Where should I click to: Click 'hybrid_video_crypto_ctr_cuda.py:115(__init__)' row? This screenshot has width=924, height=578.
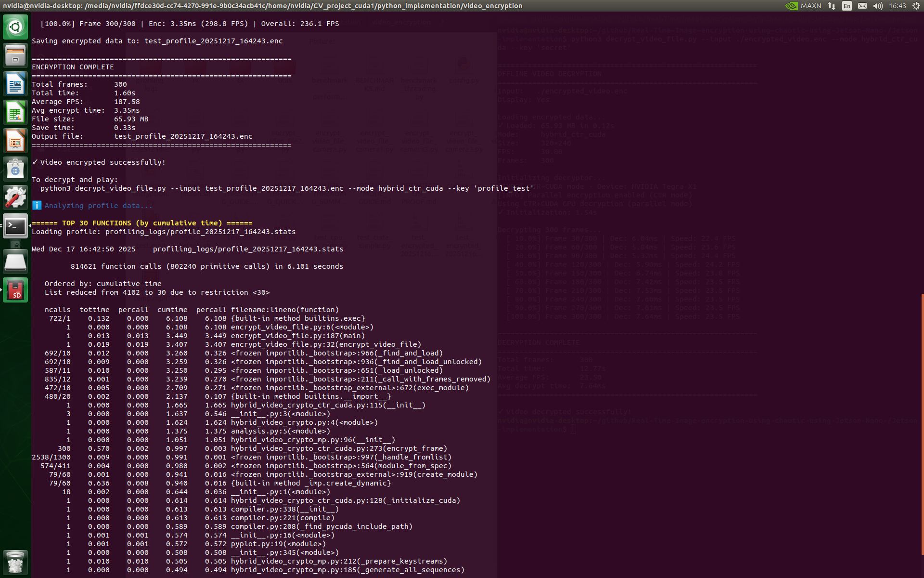click(x=229, y=405)
